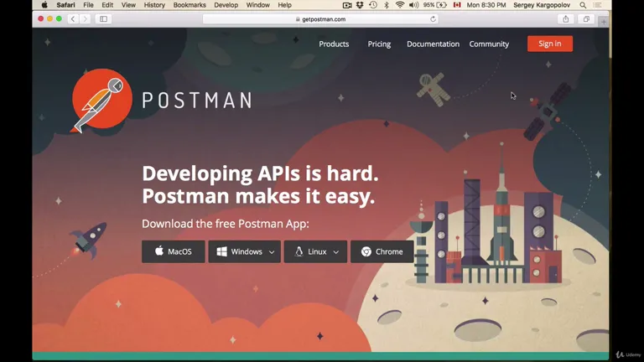Click the Bluetooth status icon
This screenshot has height=362, width=644.
386,5
